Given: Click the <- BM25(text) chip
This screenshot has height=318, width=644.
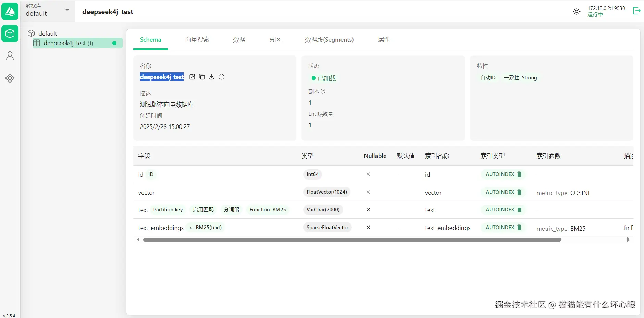Looking at the screenshot, I should tap(205, 228).
